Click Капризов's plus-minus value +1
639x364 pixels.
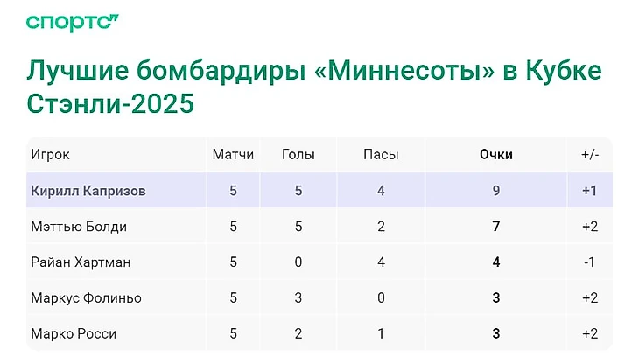click(x=589, y=191)
